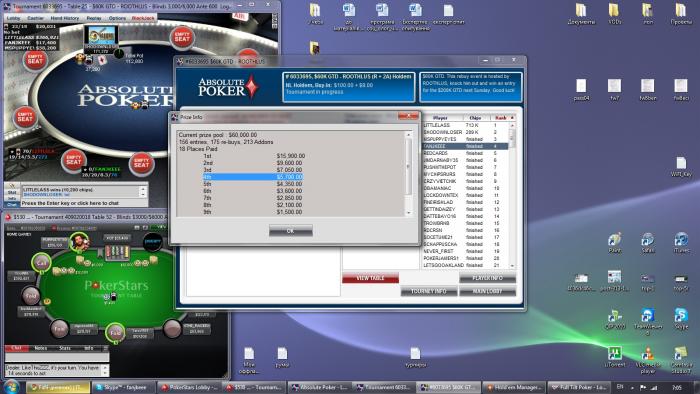Image resolution: width=700 pixels, height=394 pixels.
Task: Select the 1st place $15,900.00 row
Action: coord(254,156)
